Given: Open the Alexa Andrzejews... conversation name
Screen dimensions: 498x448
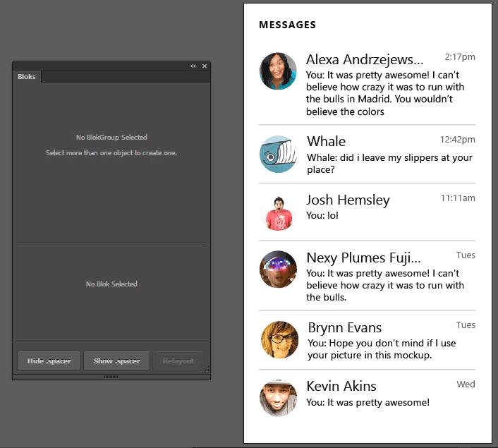Looking at the screenshot, I should click(365, 59).
